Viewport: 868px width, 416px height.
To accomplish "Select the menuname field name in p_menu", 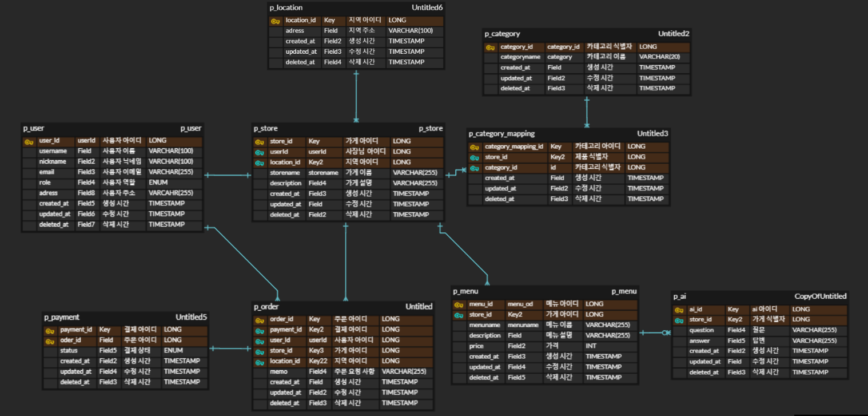I will [484, 325].
